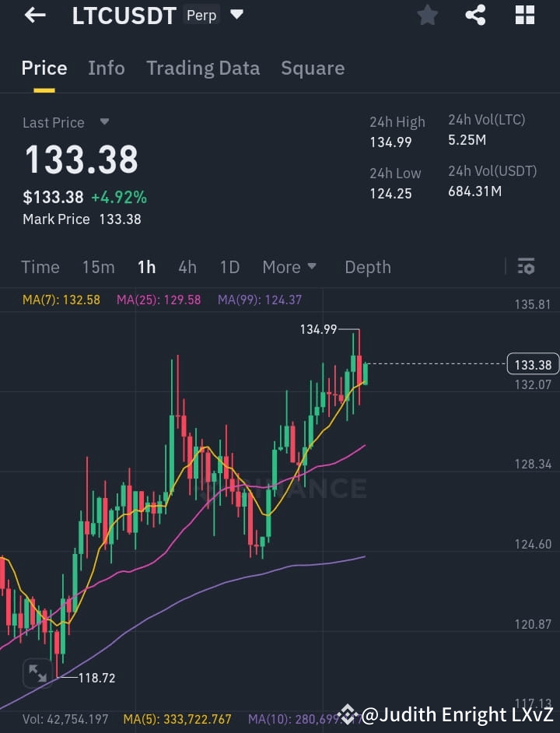This screenshot has width=560, height=733.
Task: Open the More timeframe dropdown
Action: (x=289, y=266)
